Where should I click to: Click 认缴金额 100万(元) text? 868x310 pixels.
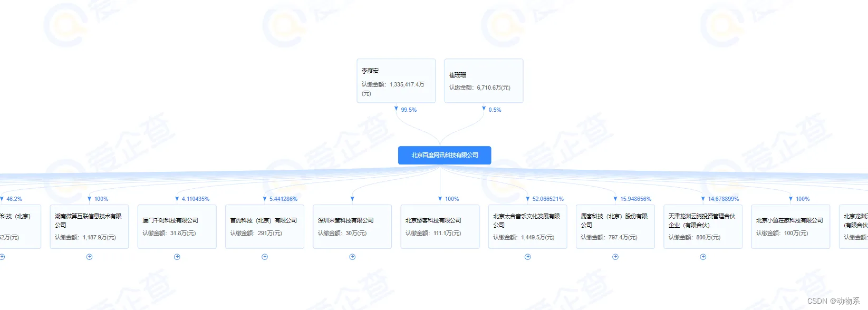pos(782,233)
